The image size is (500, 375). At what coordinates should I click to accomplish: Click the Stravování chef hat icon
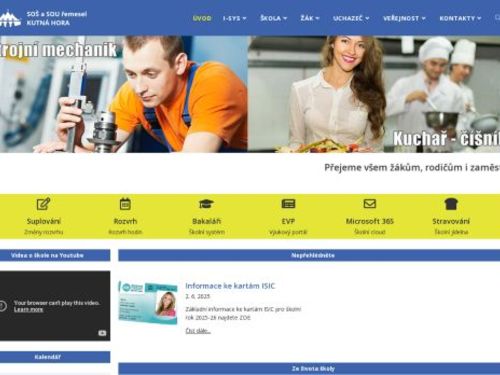pos(451,204)
